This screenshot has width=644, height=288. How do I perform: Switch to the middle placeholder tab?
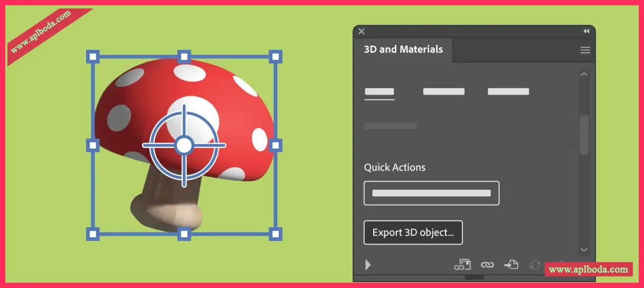443,92
